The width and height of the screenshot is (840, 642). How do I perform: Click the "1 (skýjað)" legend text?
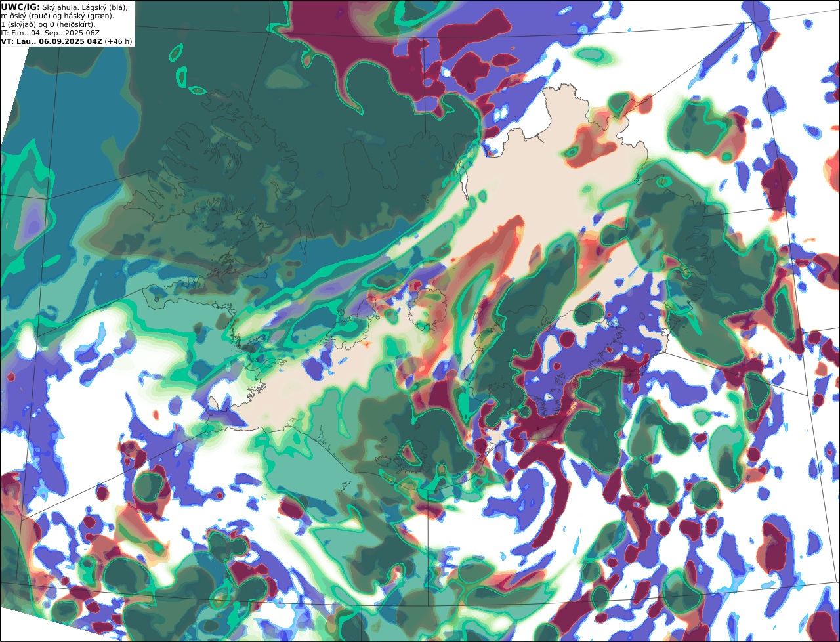coord(20,24)
